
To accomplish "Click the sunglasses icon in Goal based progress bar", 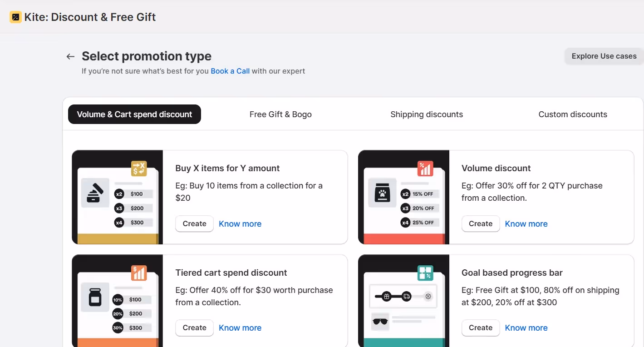I will 380,321.
